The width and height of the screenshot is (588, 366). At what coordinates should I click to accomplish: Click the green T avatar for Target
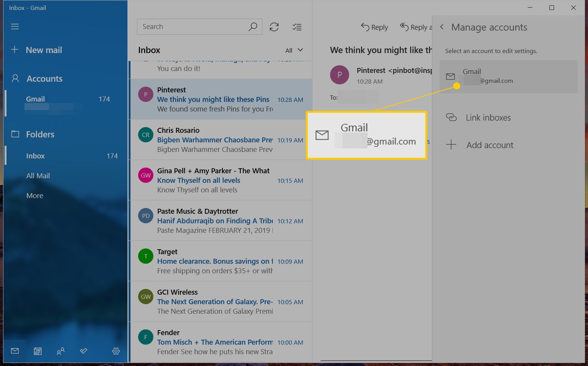pyautogui.click(x=146, y=256)
